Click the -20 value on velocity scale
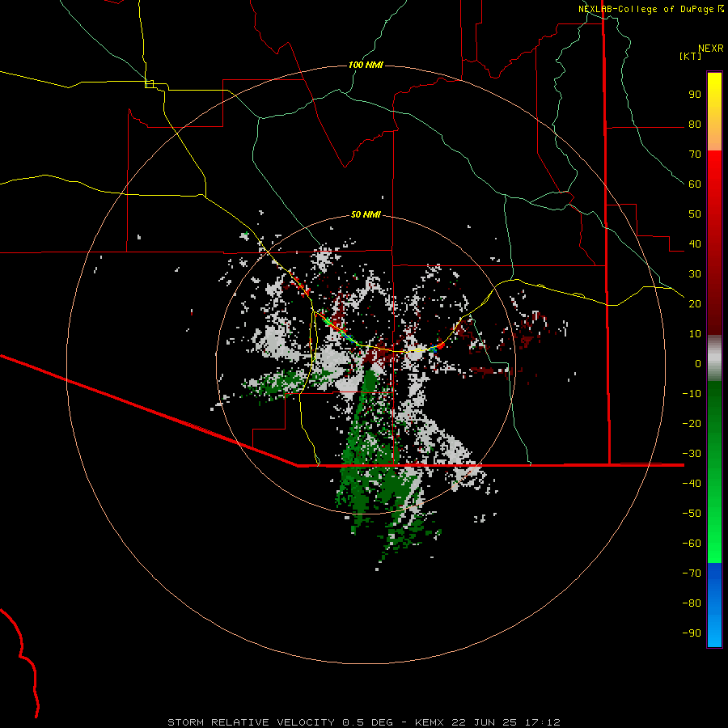The image size is (728, 728). [692, 424]
